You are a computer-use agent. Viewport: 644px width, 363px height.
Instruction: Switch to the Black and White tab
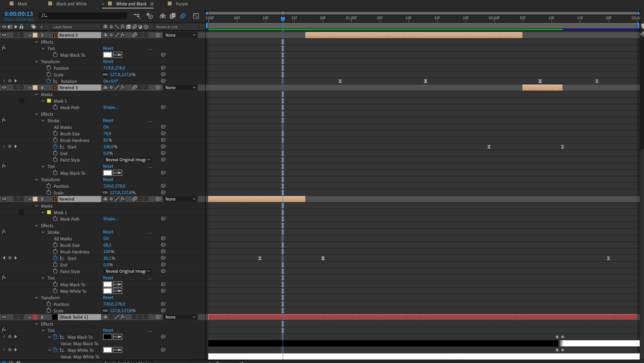click(71, 4)
